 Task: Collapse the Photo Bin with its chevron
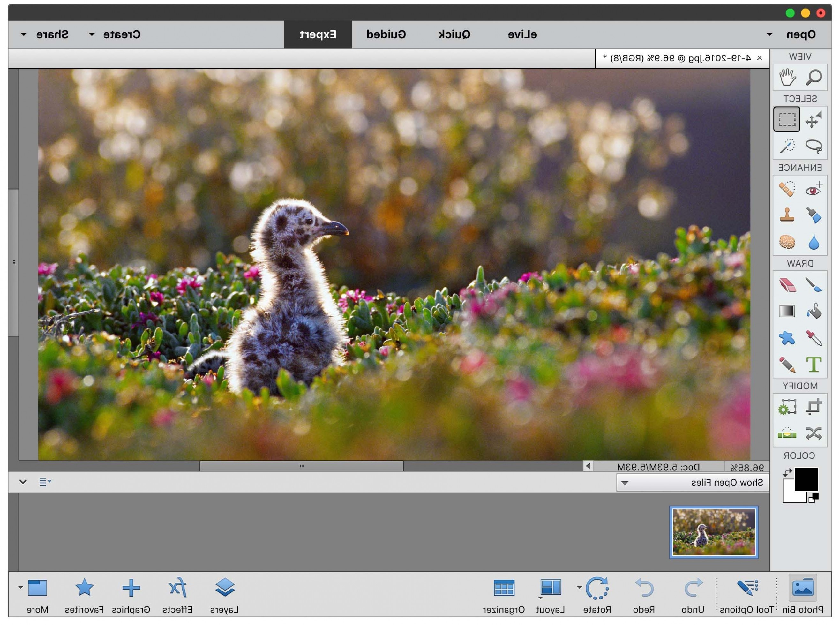tap(23, 482)
